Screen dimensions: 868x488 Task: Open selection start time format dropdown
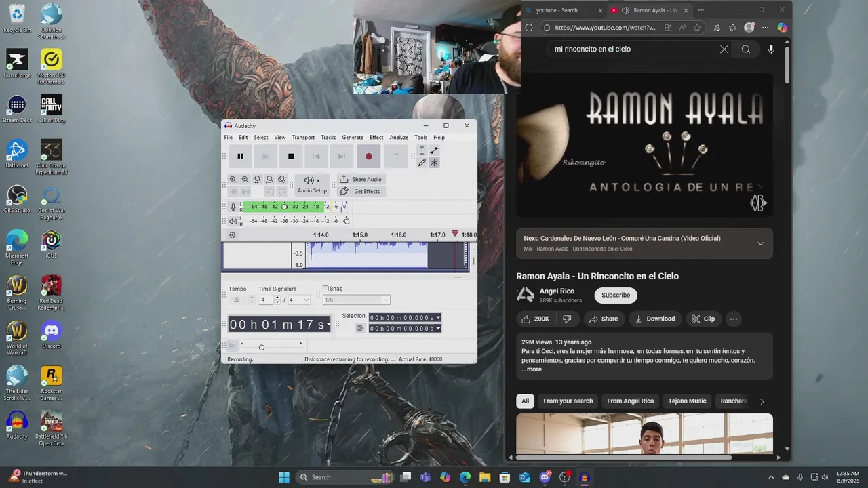point(438,317)
